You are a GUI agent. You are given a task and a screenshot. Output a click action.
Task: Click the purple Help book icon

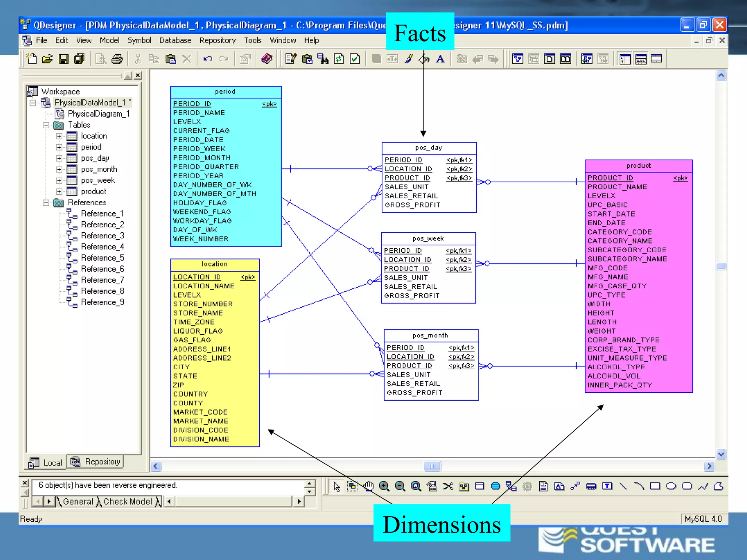pyautogui.click(x=267, y=59)
